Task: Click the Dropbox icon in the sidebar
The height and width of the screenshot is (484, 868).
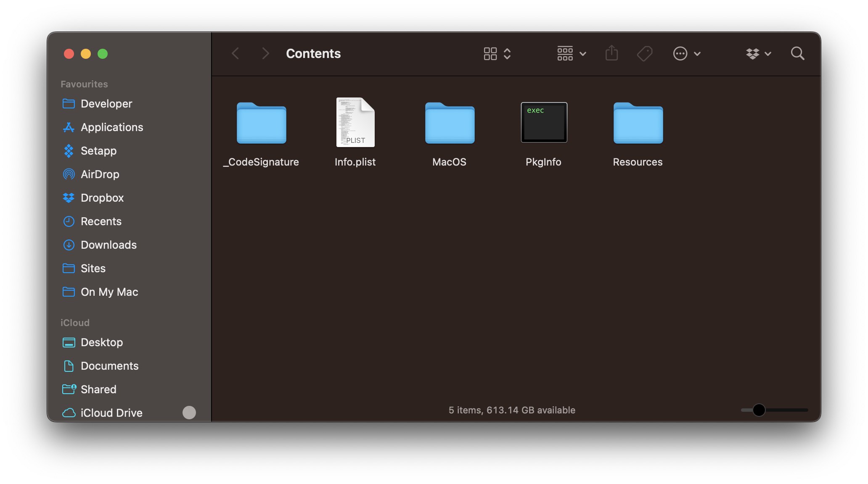Action: (x=69, y=197)
